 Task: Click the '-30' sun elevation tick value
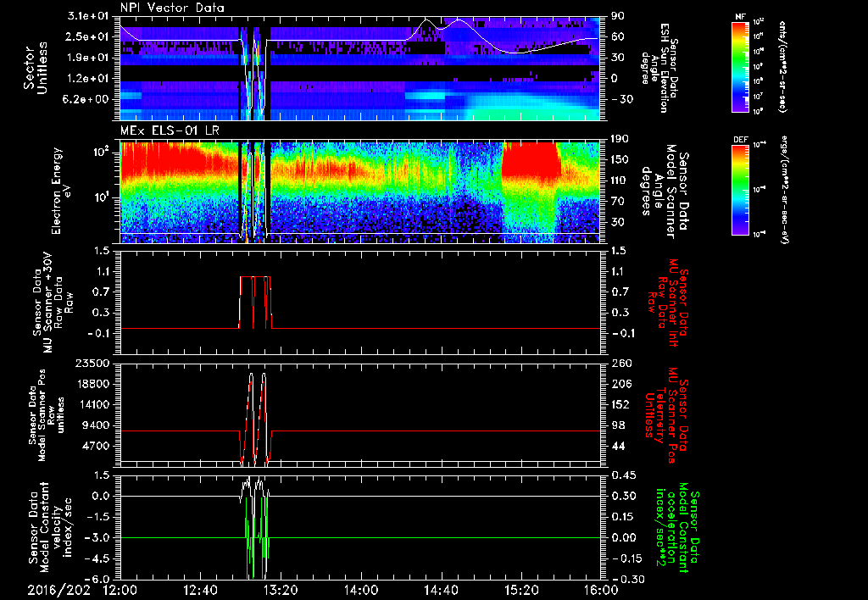620,99
